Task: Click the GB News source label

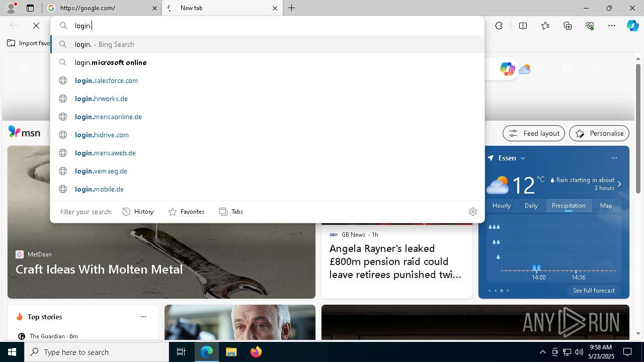Action: point(353,235)
